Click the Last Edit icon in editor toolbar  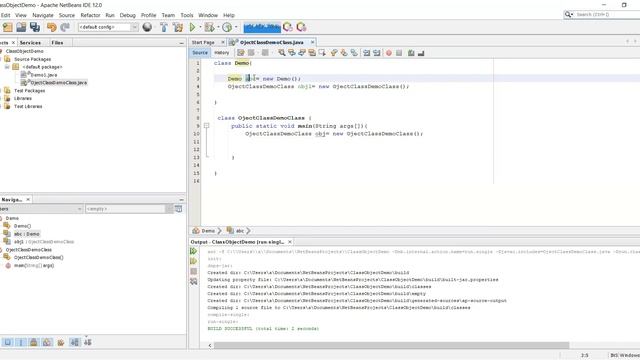241,53
